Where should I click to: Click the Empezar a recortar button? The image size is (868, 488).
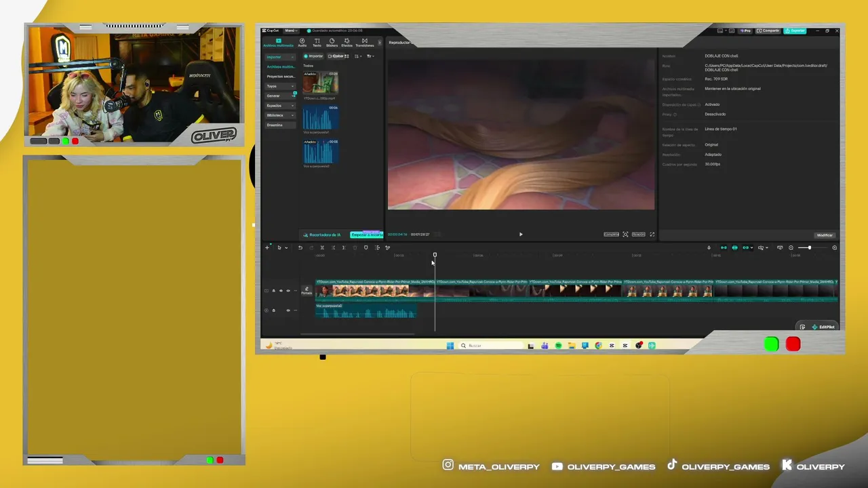366,235
